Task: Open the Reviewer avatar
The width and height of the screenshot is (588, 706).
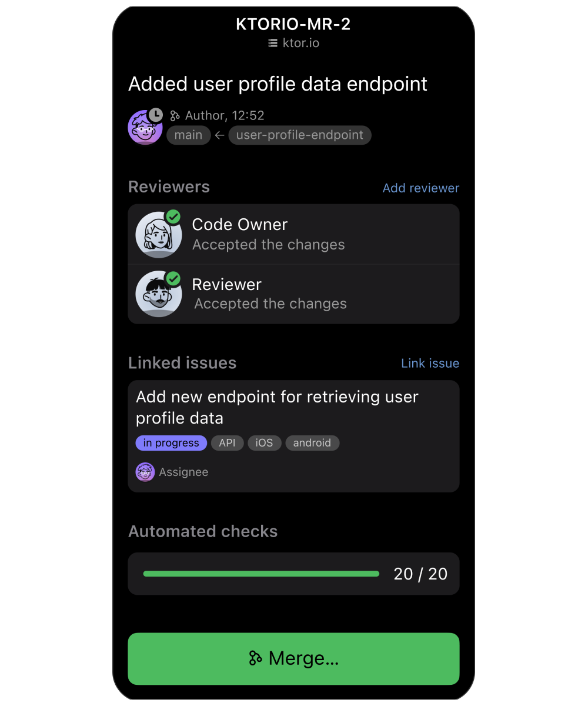Action: tap(159, 294)
